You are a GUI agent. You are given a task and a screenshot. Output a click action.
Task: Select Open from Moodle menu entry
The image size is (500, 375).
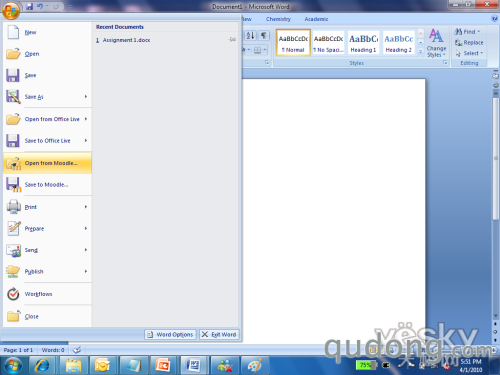pos(47,163)
